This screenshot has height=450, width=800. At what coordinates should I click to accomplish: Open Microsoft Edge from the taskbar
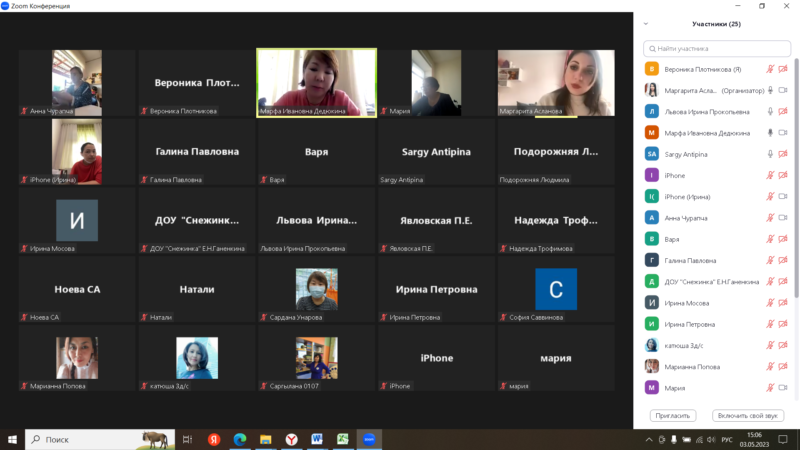pyautogui.click(x=240, y=439)
